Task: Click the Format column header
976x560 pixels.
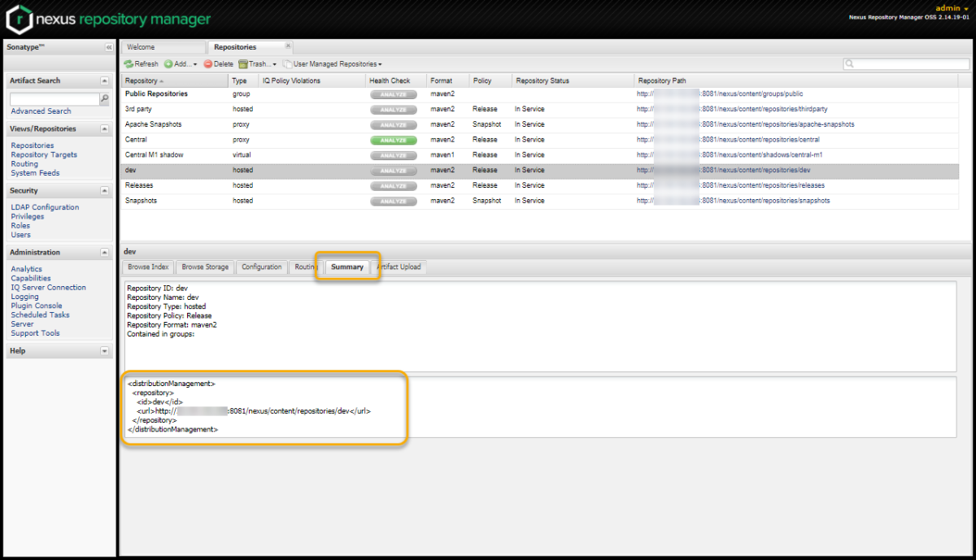Action: (448, 81)
